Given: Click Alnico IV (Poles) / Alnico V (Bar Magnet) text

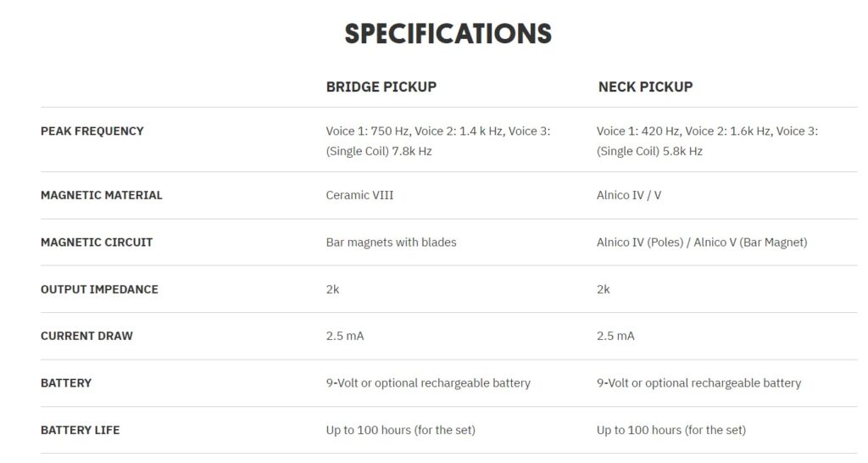Looking at the screenshot, I should pyautogui.click(x=701, y=242).
